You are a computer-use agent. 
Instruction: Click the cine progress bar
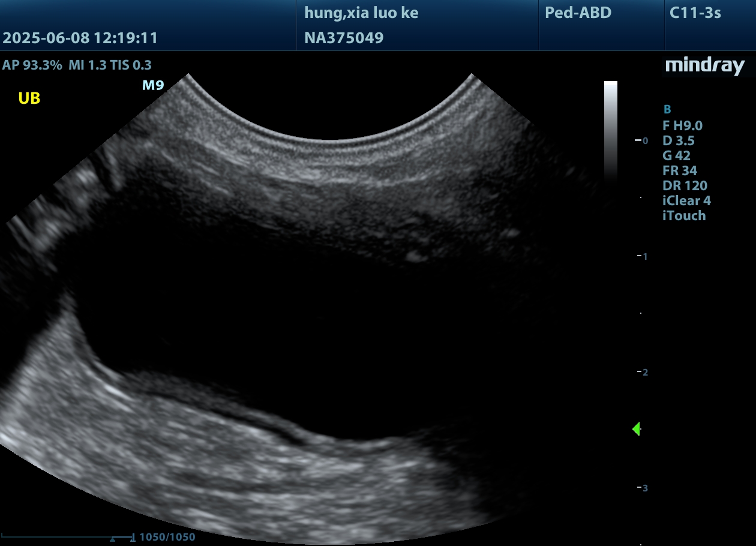67,537
